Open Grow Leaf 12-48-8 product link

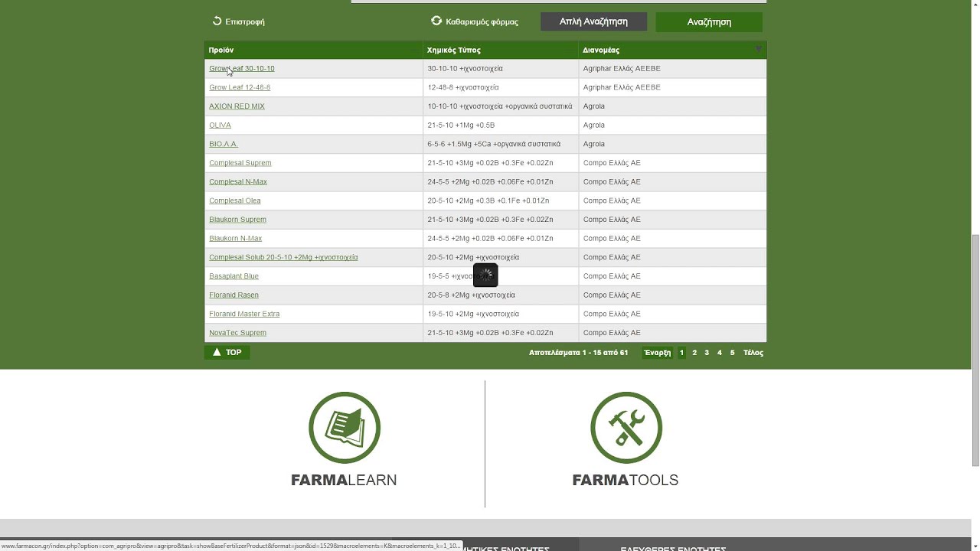[240, 87]
